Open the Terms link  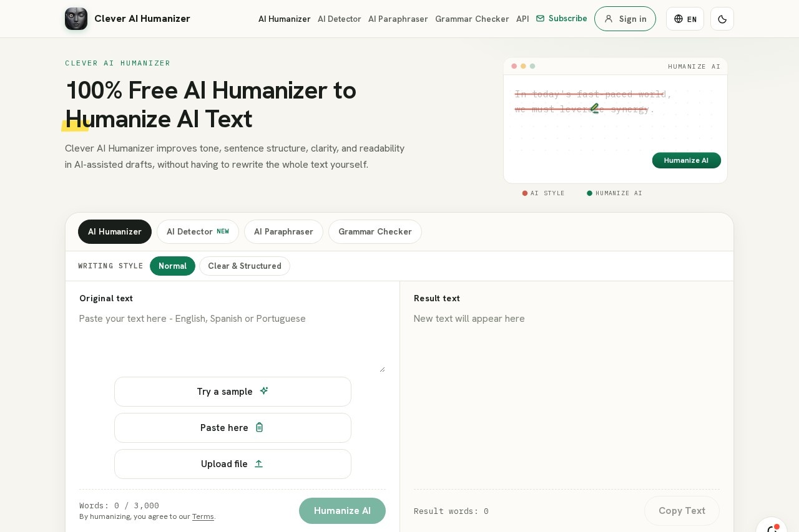coord(203,516)
